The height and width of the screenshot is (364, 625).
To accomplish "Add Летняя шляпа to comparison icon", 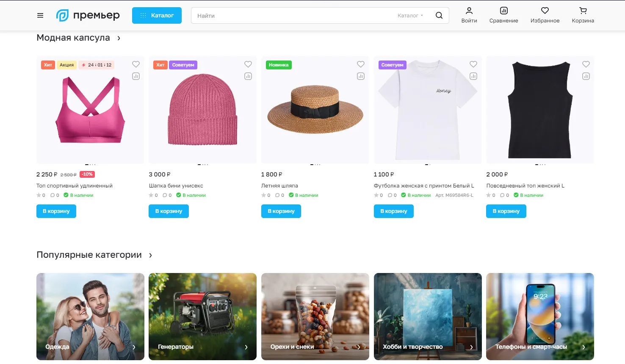I will (x=361, y=76).
